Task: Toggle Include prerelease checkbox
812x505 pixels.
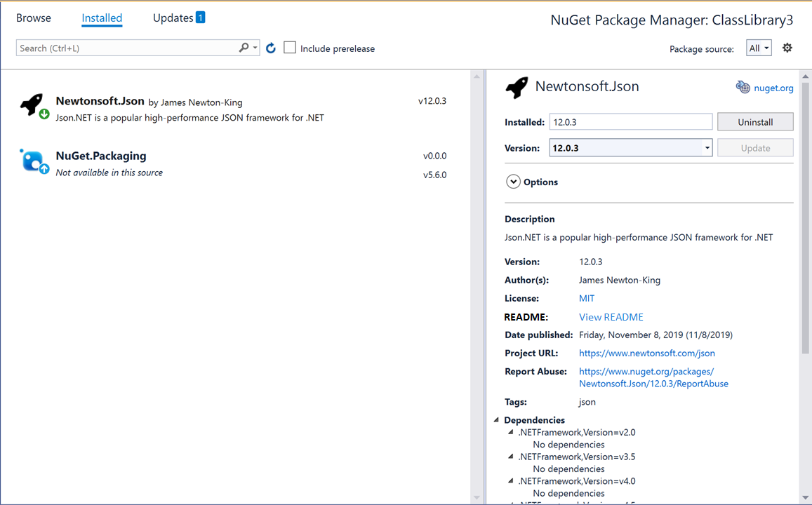Action: point(290,48)
